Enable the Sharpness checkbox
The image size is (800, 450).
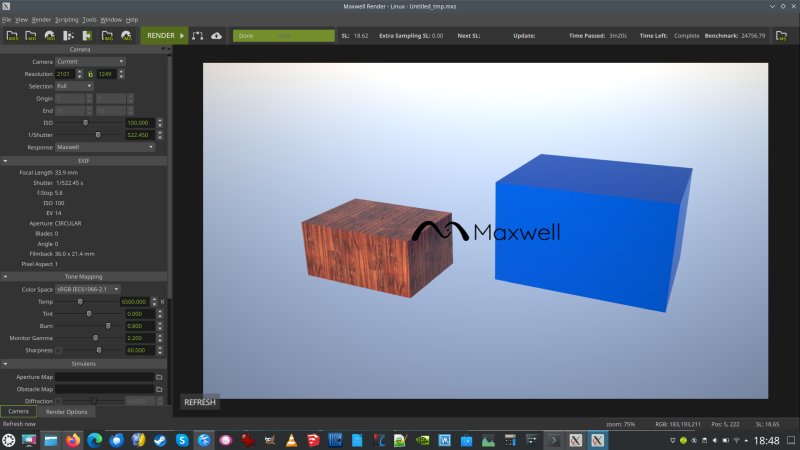[x=58, y=350]
